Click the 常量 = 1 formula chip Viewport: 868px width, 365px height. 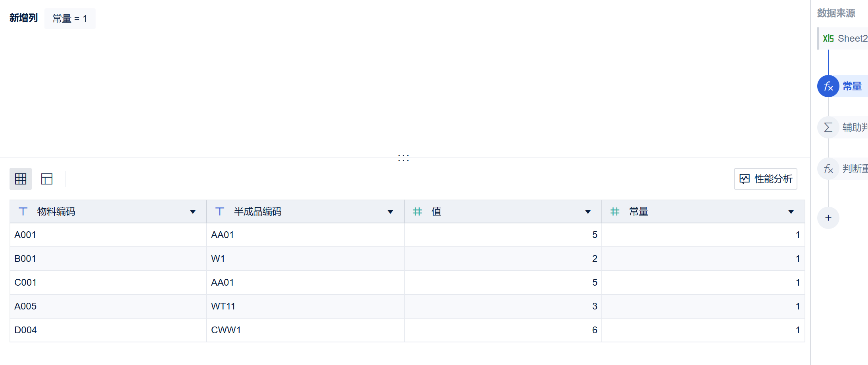[70, 19]
